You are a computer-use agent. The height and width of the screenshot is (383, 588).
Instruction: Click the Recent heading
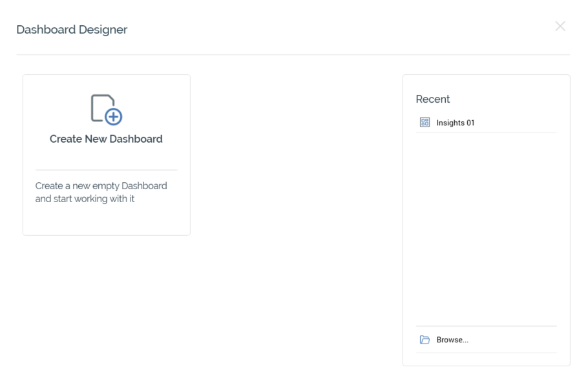pyautogui.click(x=433, y=99)
